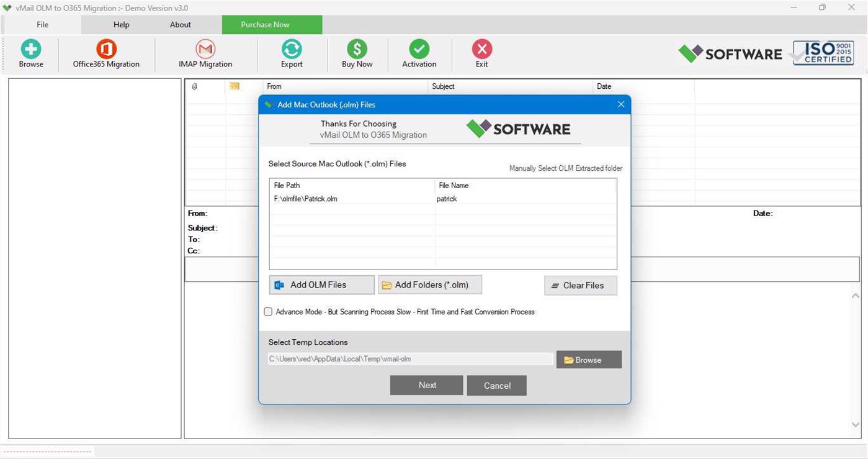The height and width of the screenshot is (459, 868).
Task: Enable the Advance Mode checkbox
Action: coord(268,312)
